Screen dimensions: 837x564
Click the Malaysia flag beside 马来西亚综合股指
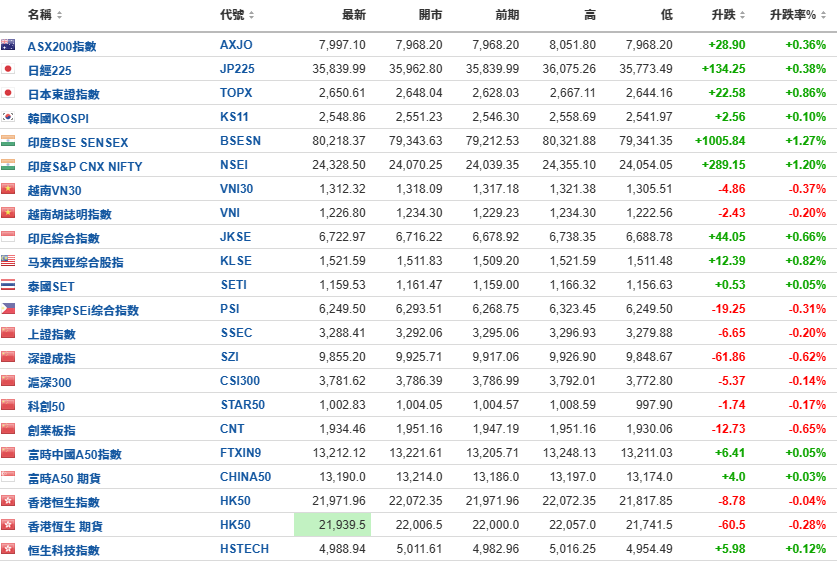(8, 261)
